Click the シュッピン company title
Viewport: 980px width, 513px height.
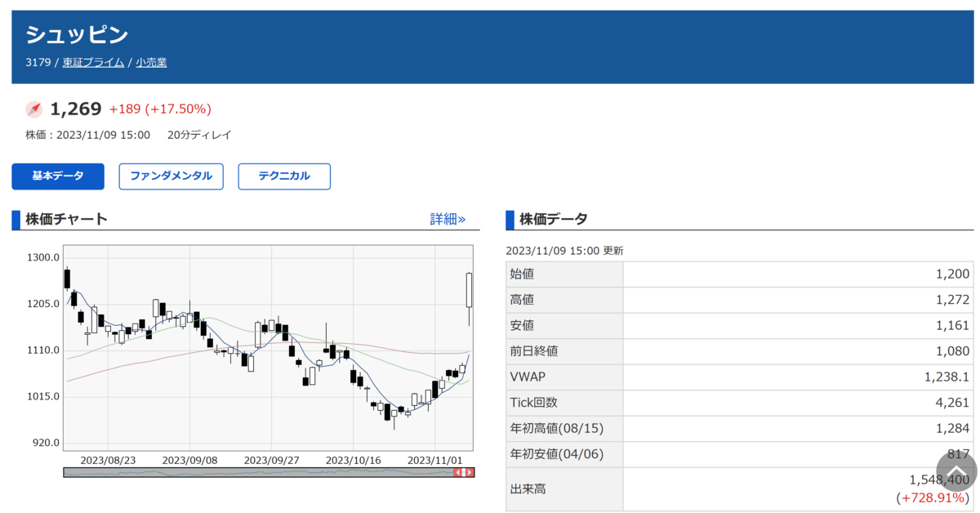pos(77,34)
